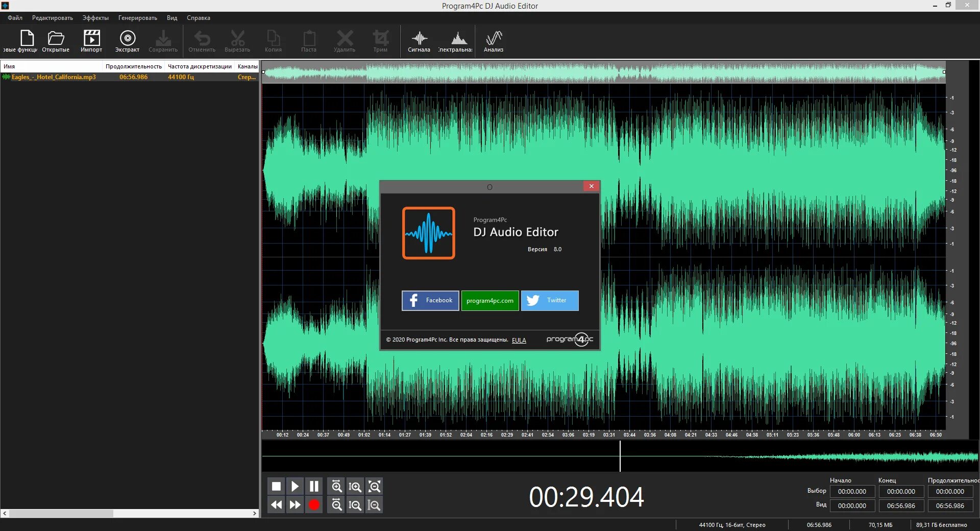The height and width of the screenshot is (531, 980).
Task: Open Twitter page from About dialog
Action: point(550,301)
